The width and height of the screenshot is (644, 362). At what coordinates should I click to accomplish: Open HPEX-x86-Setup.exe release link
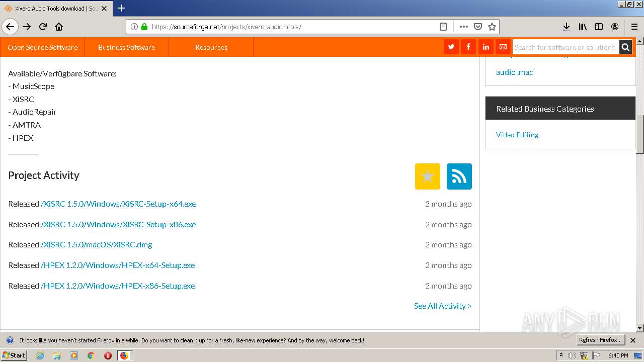click(x=118, y=286)
